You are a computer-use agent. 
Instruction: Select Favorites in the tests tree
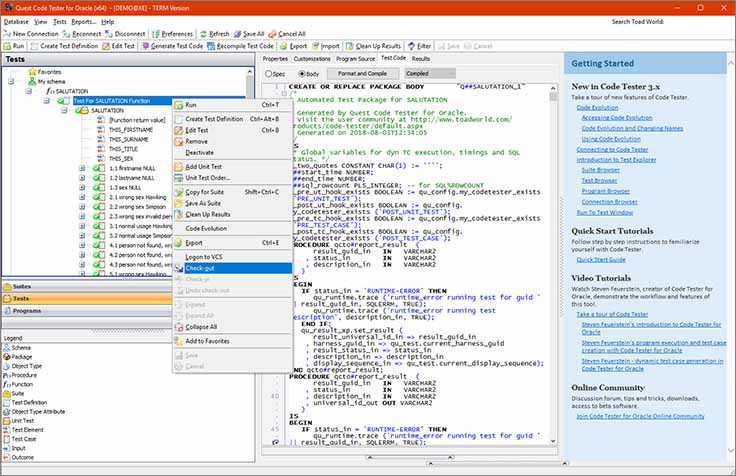pos(49,72)
